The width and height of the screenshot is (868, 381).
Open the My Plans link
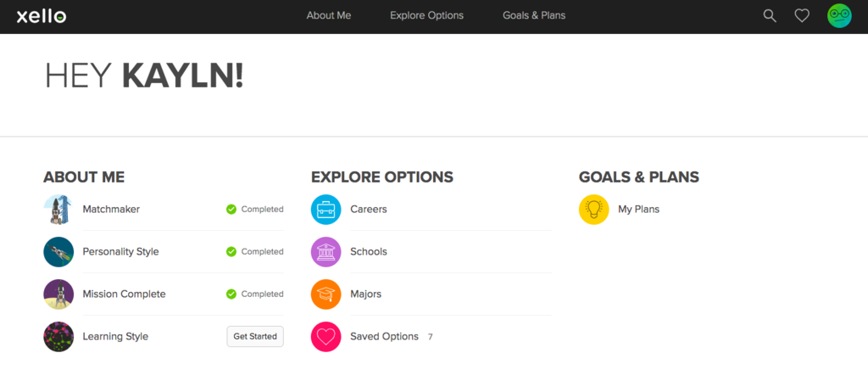click(x=639, y=210)
